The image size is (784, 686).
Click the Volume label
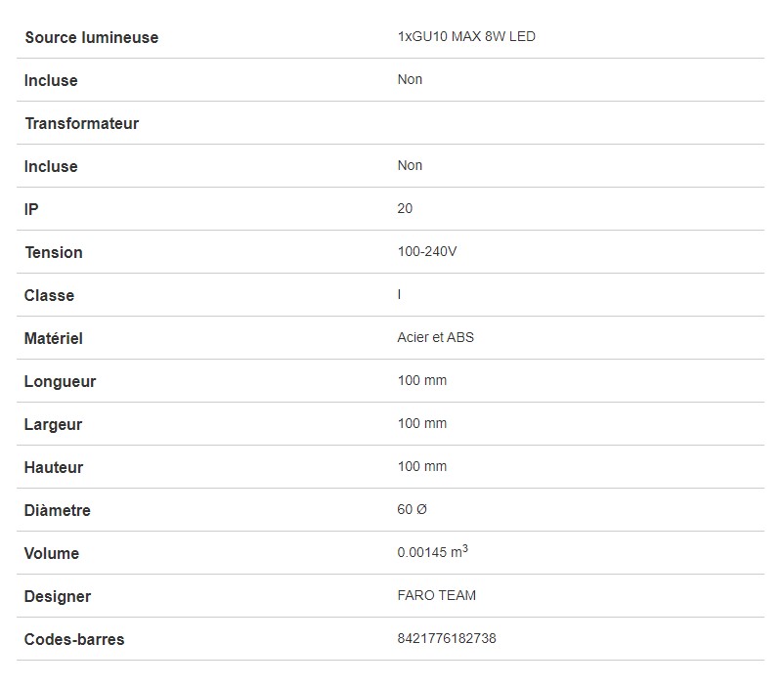coord(51,553)
